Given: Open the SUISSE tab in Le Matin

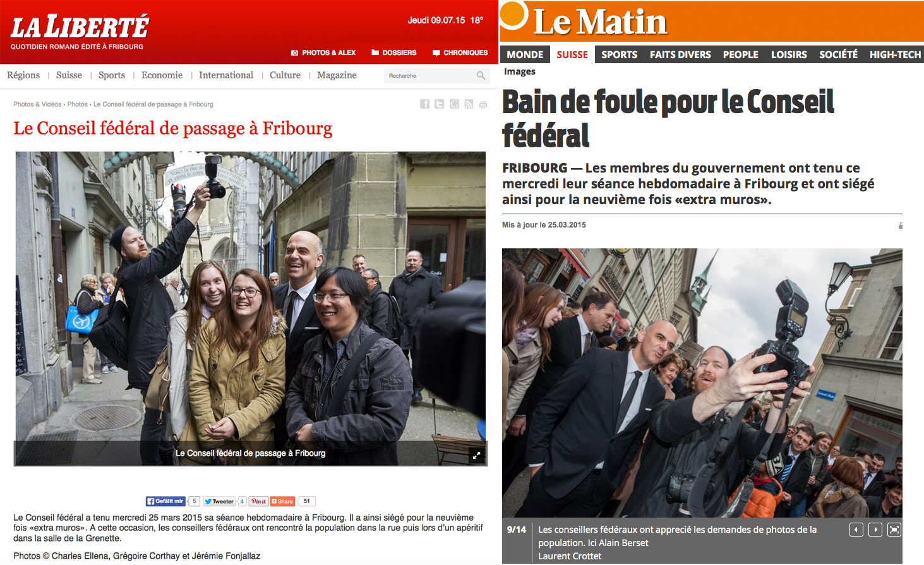Looking at the screenshot, I should pos(572,55).
